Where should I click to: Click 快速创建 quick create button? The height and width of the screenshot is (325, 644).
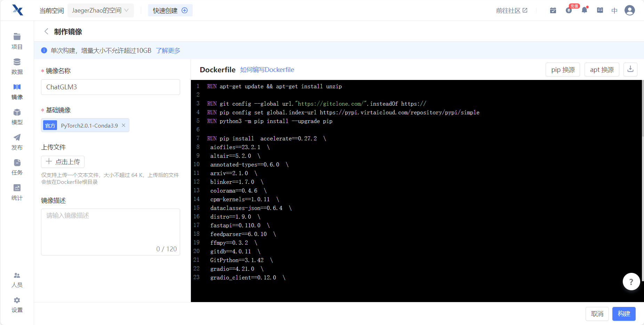coord(170,10)
